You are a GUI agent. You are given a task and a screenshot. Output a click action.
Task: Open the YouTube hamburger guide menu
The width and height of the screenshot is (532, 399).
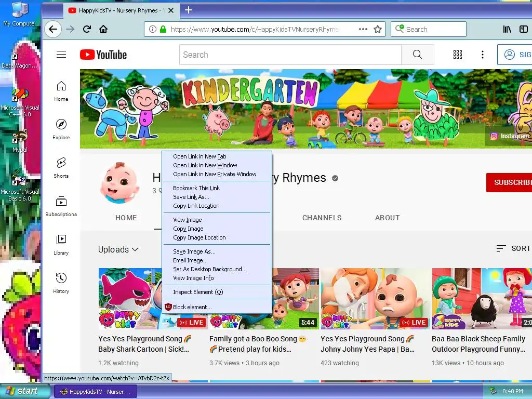pos(61,54)
